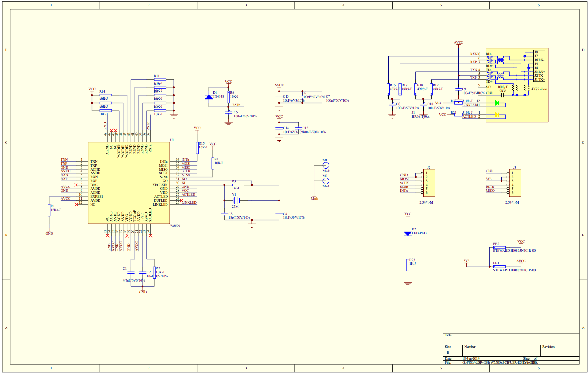The image size is (588, 373).
Task: Select the DUPLED pin name
Action: click(x=161, y=200)
